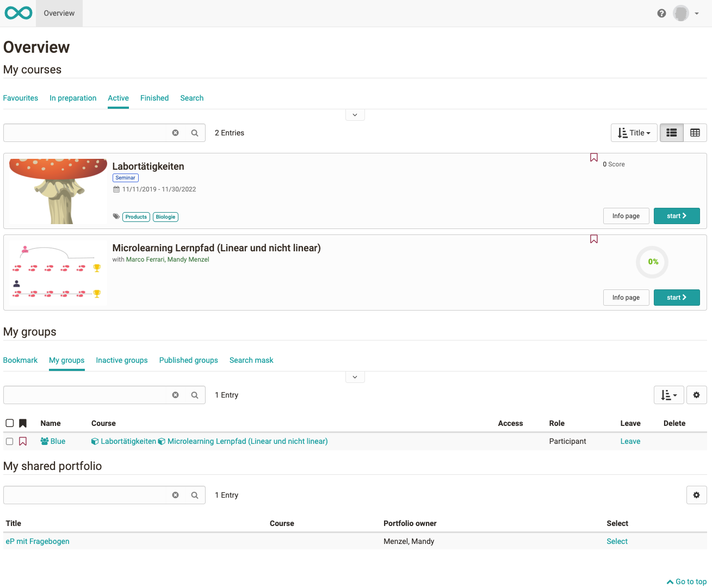
Task: Click the search magnifier in courses filter
Action: [195, 132]
